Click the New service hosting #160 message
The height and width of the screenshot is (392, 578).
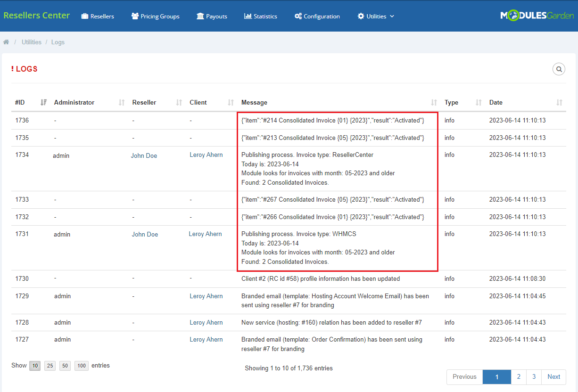331,322
